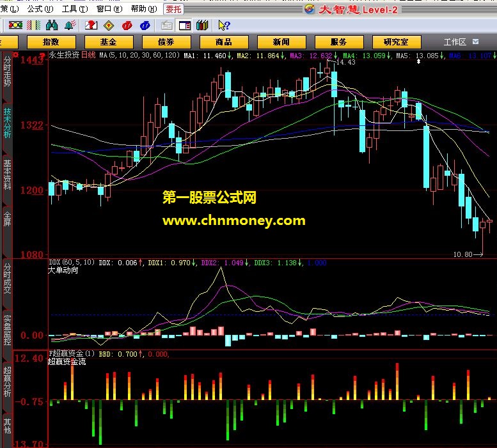Screen dimensions: 497x448
Task: Click the MA5: 13.085 value
Action: tap(420, 56)
